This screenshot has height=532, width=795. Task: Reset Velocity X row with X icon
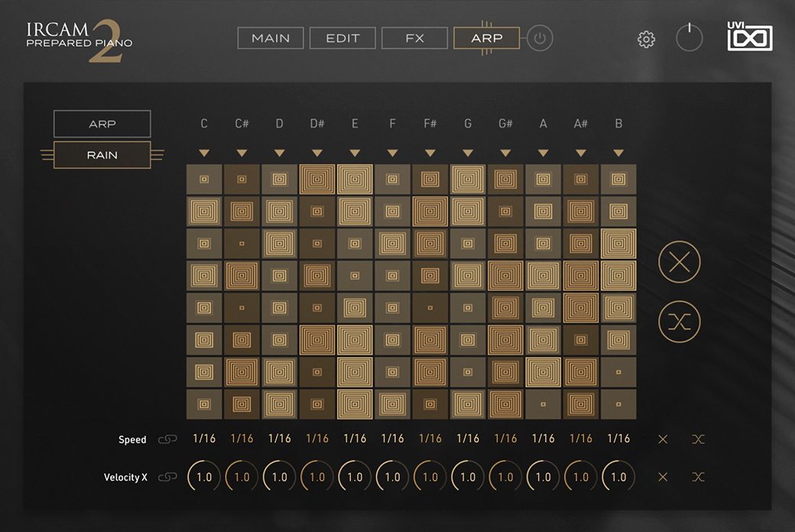(663, 477)
